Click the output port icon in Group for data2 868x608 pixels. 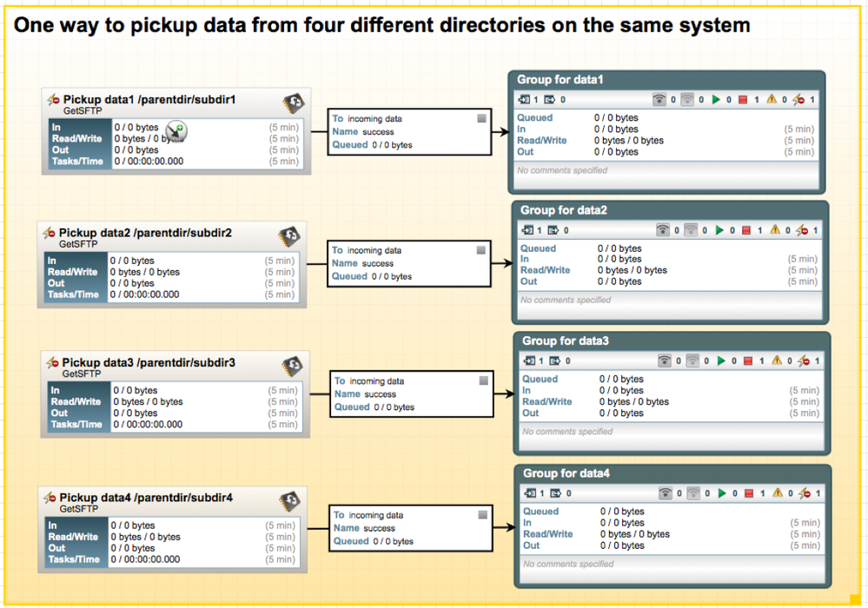(x=554, y=230)
